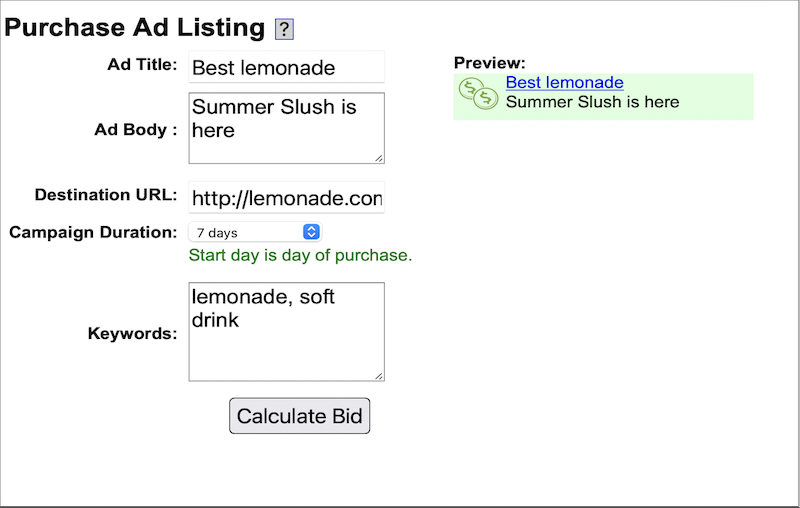Click the 'Purchase Ad Listing' heading
The image size is (800, 508).
tap(134, 27)
